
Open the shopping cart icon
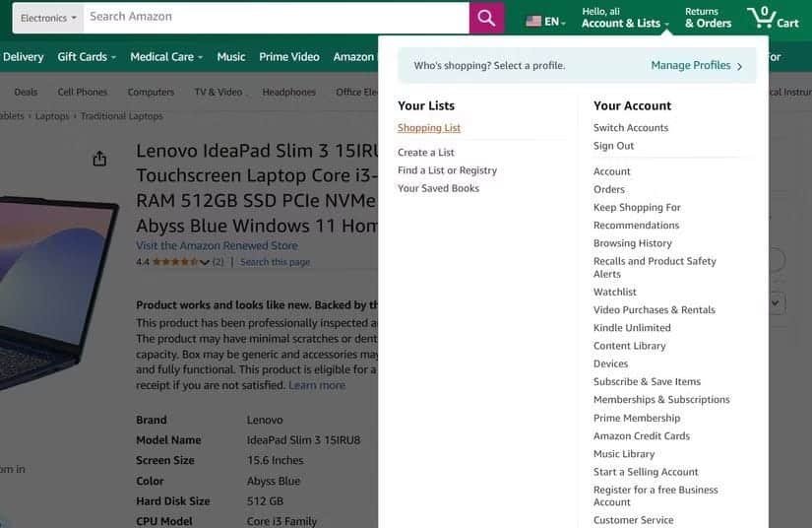(x=772, y=18)
